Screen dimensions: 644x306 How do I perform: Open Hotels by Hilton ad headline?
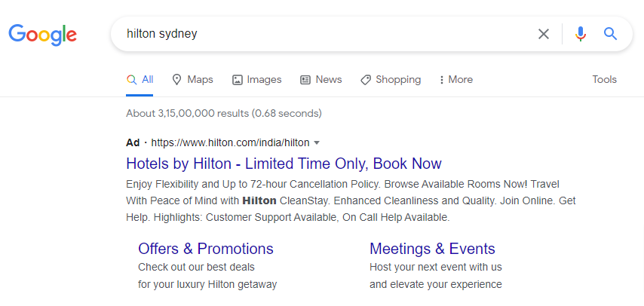coord(284,164)
